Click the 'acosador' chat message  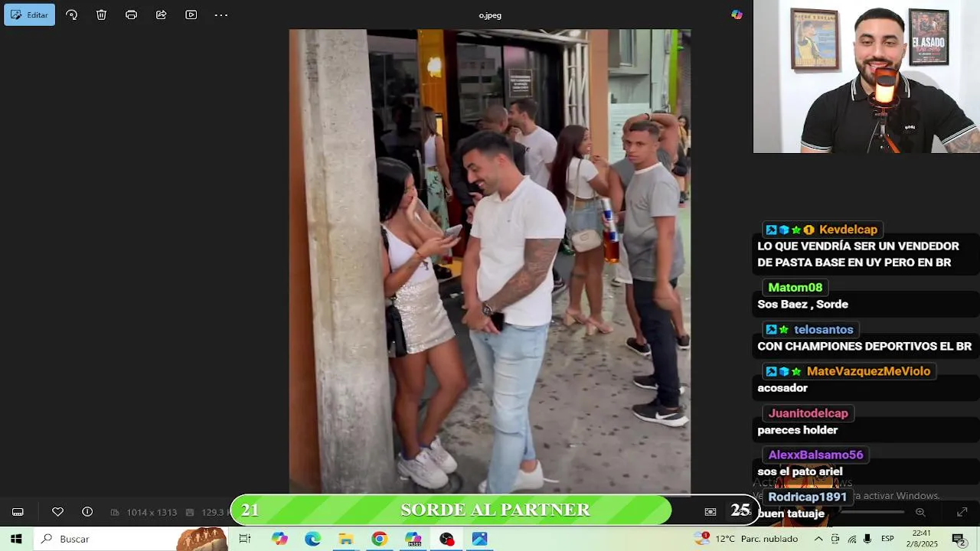coord(782,388)
